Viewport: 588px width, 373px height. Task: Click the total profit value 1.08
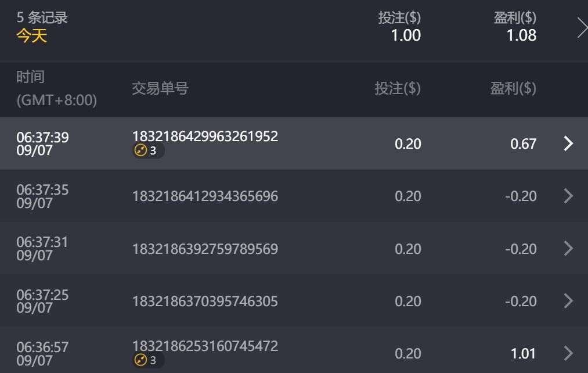click(521, 35)
